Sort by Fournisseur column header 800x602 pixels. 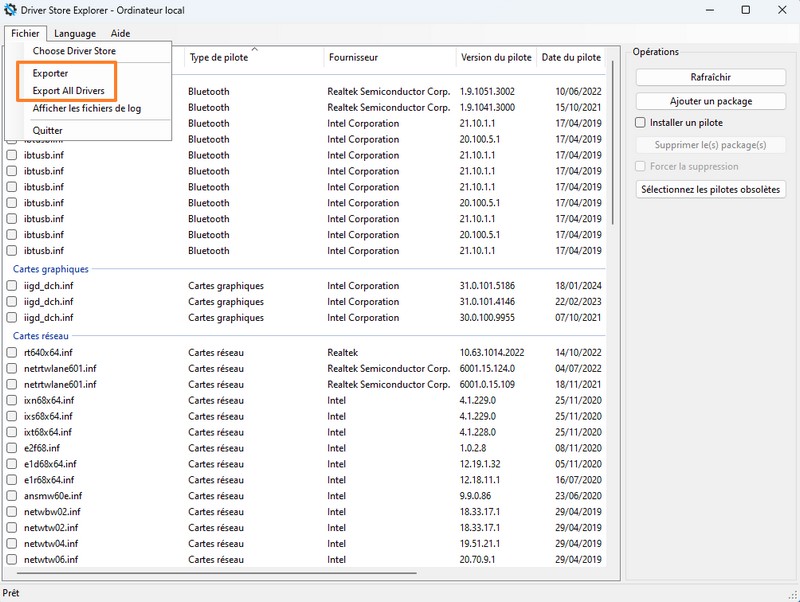tap(353, 58)
